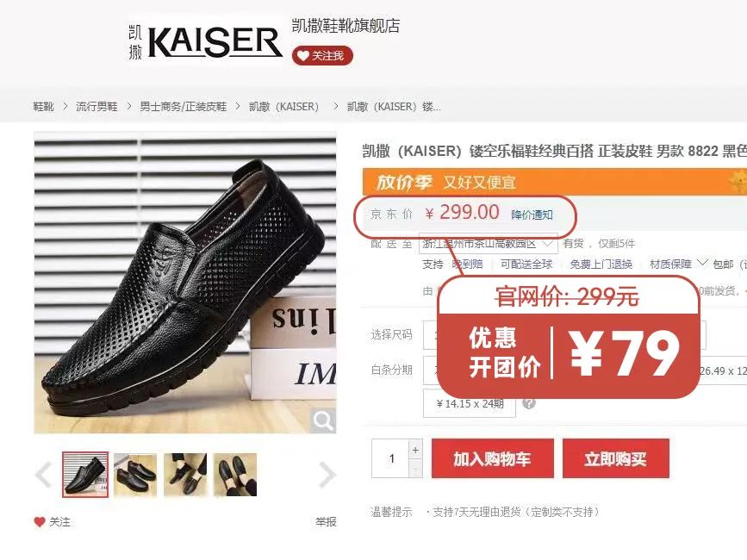Select the ¥14.15 x 24期 installment option
747x560 pixels.
[x=470, y=404]
